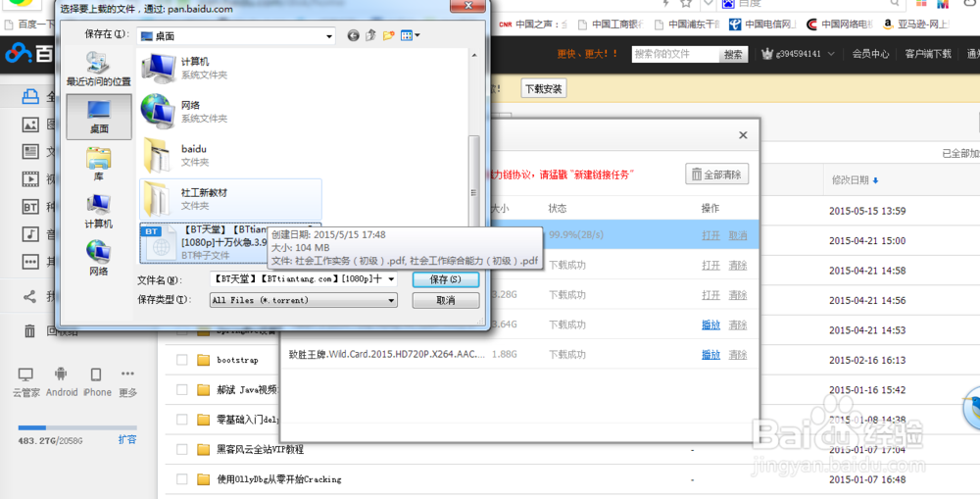980x499 pixels.
Task: Tick the checkbox for 黑客风云全站VIP教程 folder
Action: coord(182,449)
